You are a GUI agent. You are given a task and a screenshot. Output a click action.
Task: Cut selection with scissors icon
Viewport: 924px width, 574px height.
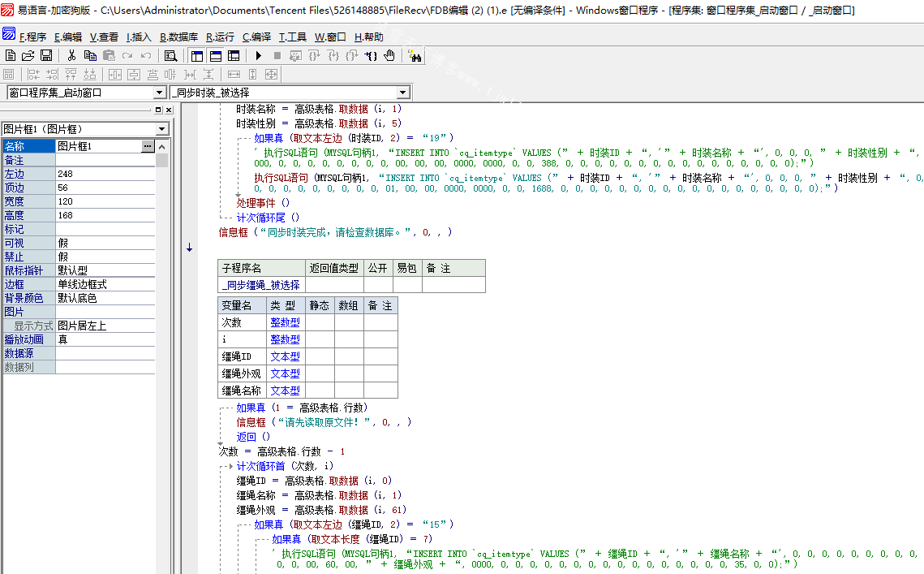[x=71, y=55]
